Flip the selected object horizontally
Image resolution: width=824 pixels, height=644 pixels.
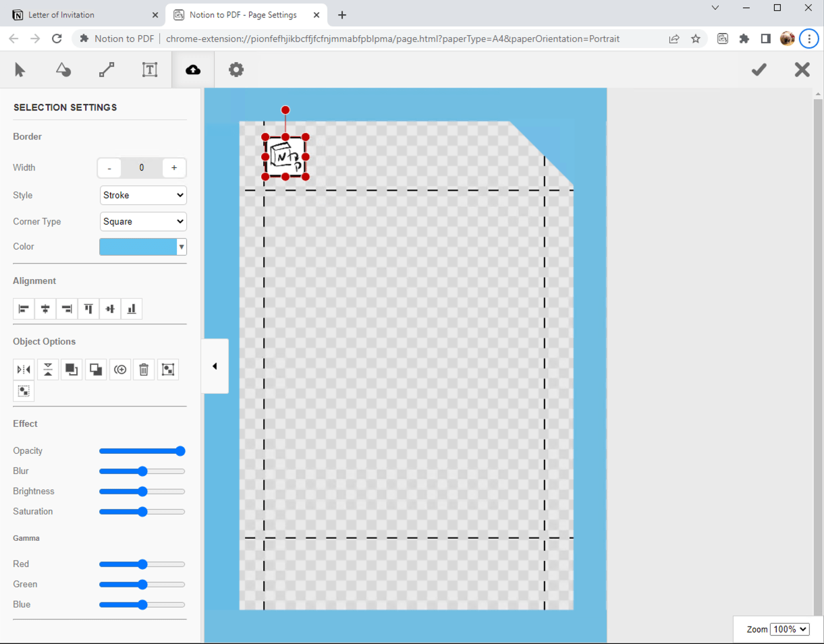(24, 369)
